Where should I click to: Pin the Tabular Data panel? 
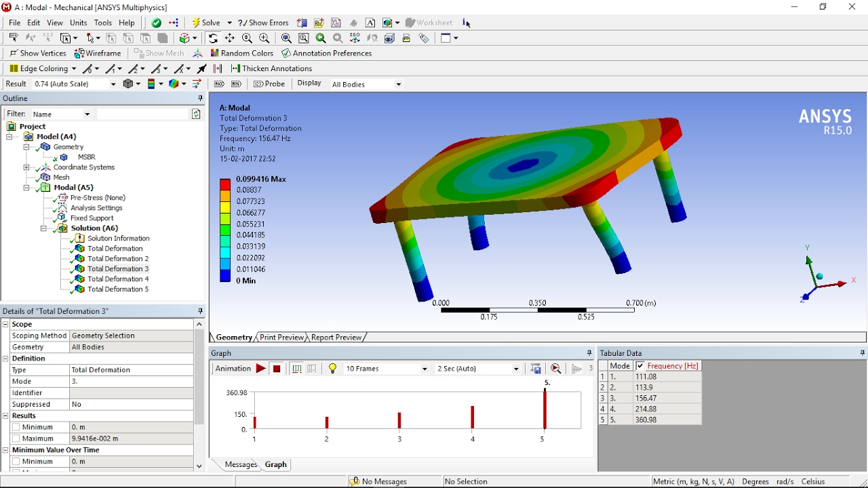click(x=862, y=353)
